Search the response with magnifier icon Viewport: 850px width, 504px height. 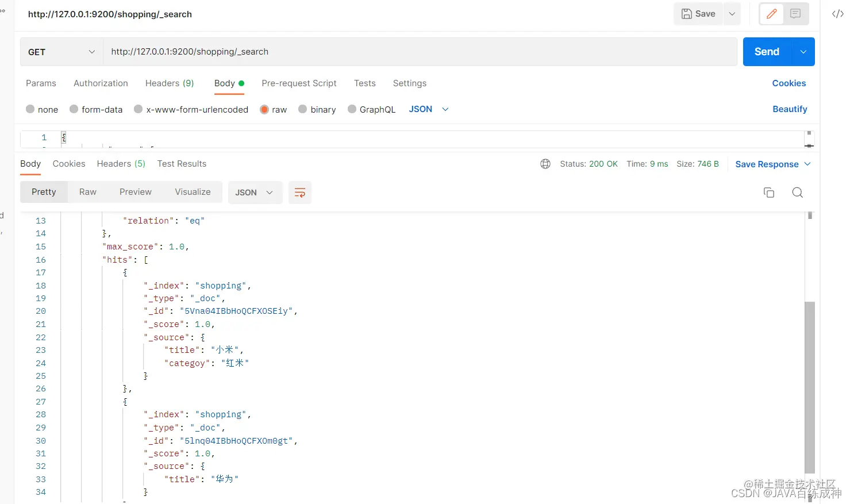coord(798,193)
